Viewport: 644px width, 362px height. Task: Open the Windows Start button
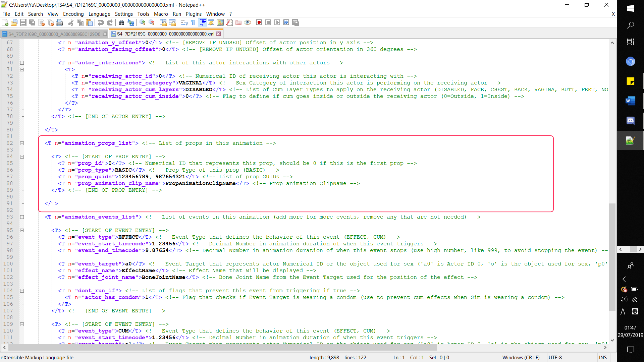pos(630,8)
